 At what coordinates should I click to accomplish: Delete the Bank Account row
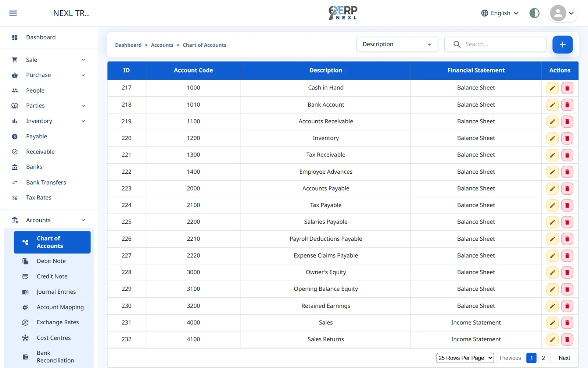tap(567, 105)
